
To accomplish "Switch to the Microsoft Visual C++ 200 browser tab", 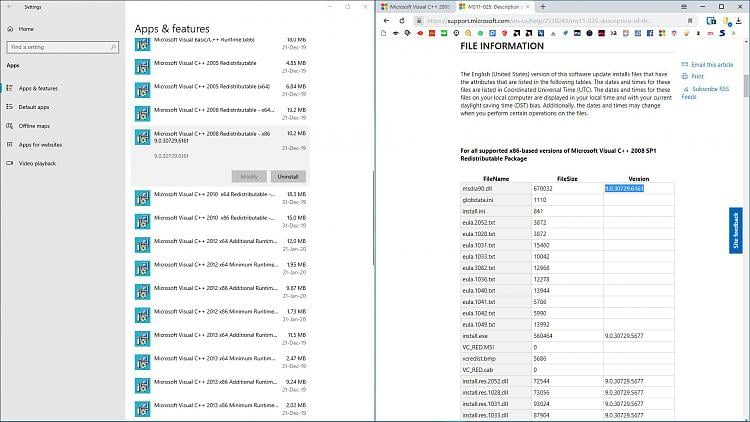I will (416, 7).
